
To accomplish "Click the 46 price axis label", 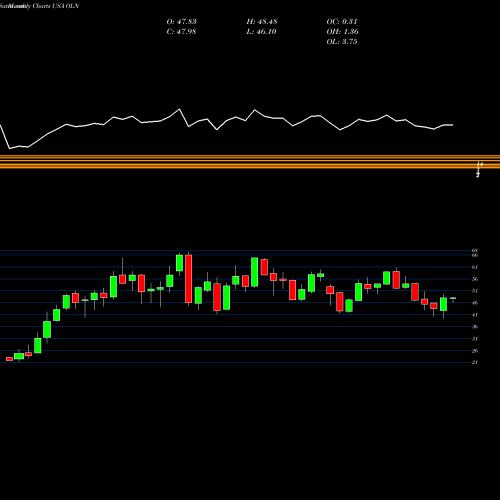I will point(475,303).
